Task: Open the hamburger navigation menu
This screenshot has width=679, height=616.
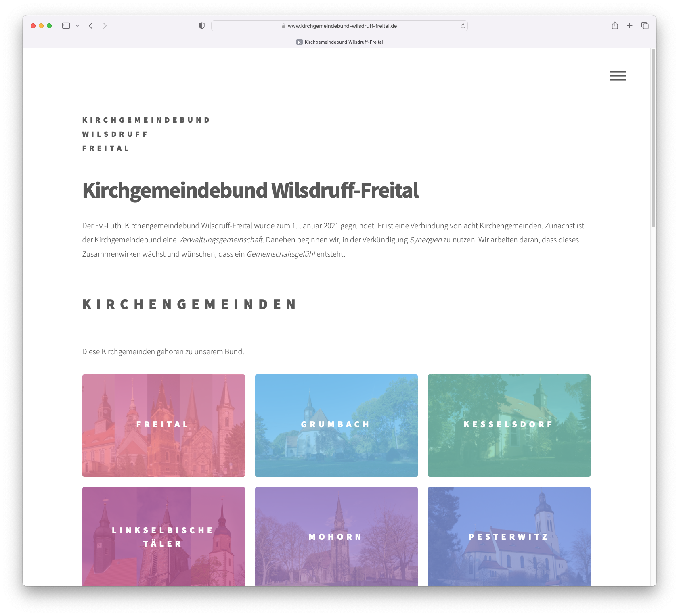Action: 618,76
